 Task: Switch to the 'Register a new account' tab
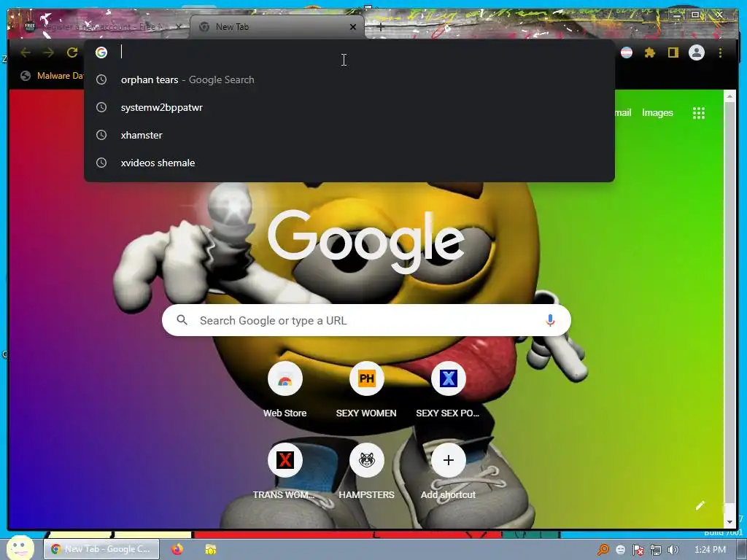pos(104,27)
